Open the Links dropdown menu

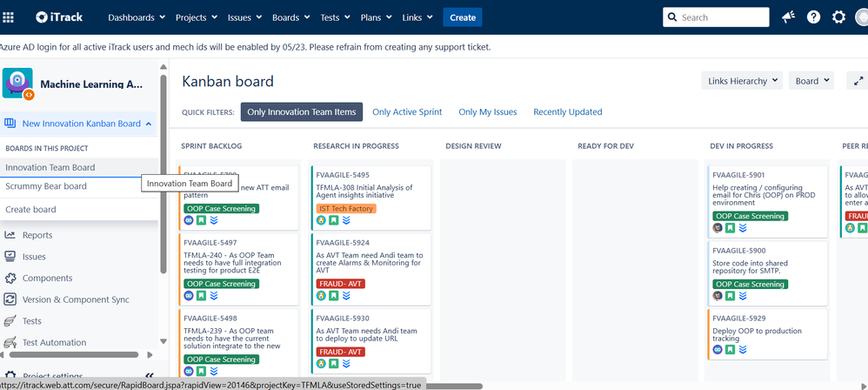pos(418,17)
